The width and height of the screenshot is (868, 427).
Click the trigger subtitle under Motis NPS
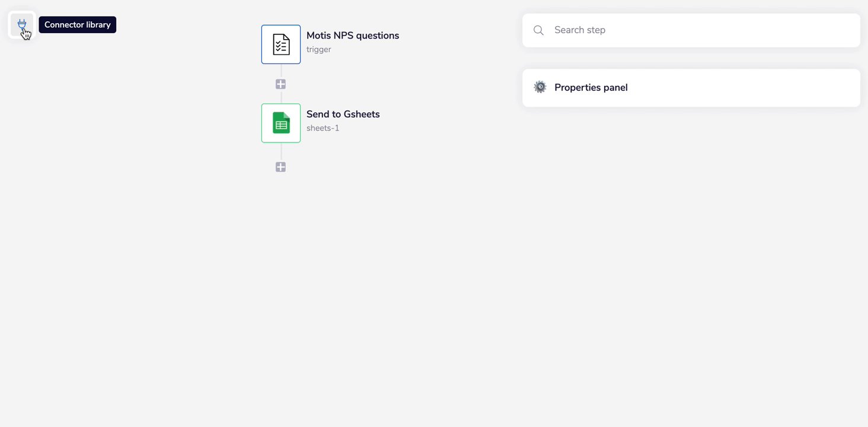click(318, 50)
